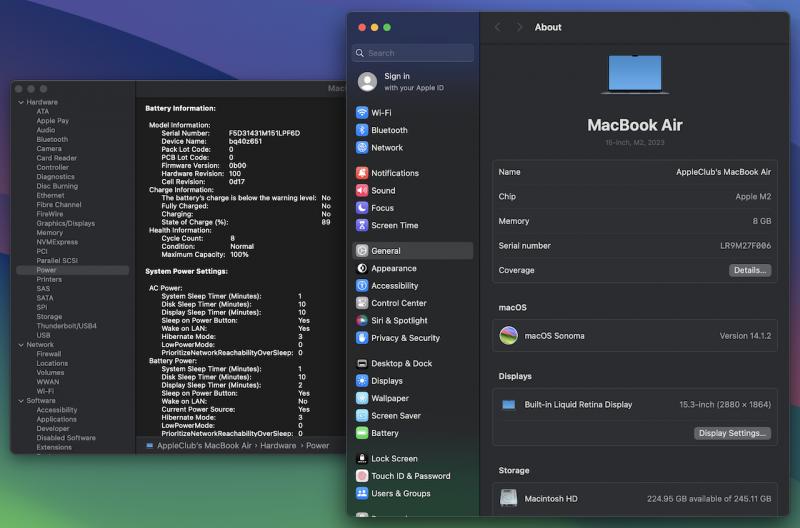Select the computer Name field value
The width and height of the screenshot is (800, 528).
[723, 172]
